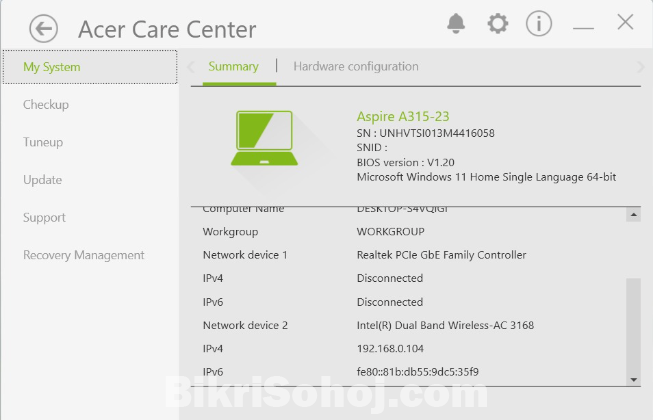Click Realtek PCIe GbE Family Controller value
The height and width of the screenshot is (420, 653).
[x=441, y=255]
